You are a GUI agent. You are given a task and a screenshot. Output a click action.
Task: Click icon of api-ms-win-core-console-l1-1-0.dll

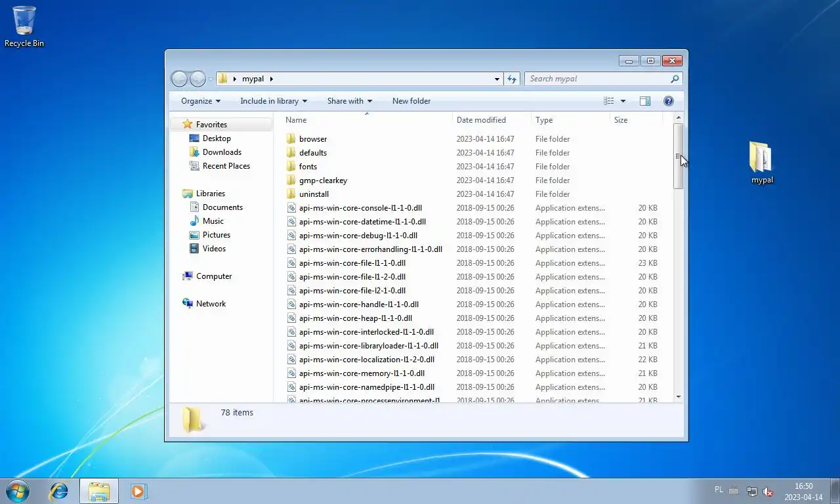(292, 208)
